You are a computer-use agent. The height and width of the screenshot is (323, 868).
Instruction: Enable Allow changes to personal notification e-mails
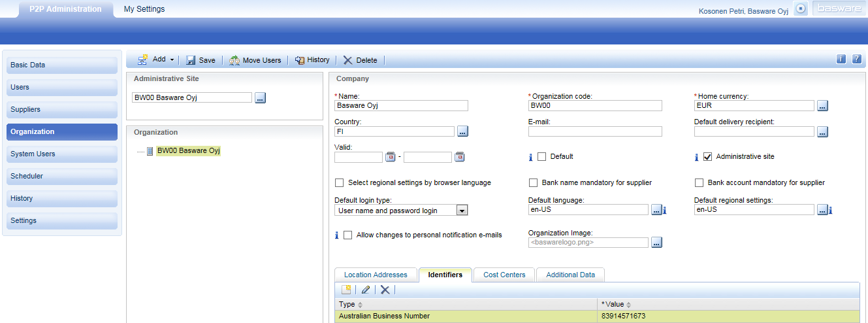coord(347,235)
